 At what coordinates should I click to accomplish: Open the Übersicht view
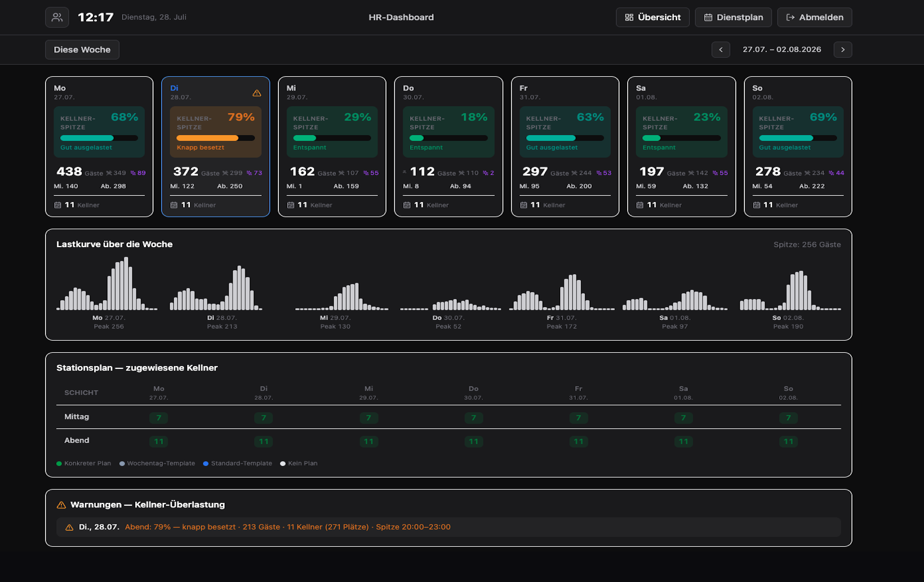(653, 17)
